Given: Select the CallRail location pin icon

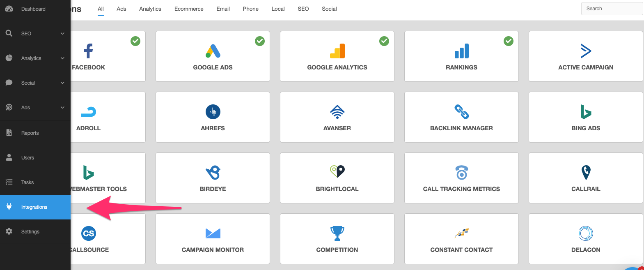Looking at the screenshot, I should pyautogui.click(x=586, y=173).
